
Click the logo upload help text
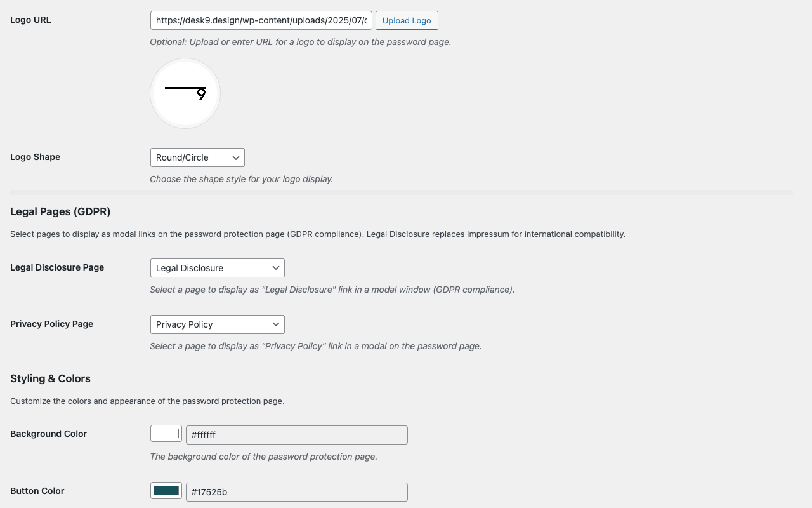[300, 42]
